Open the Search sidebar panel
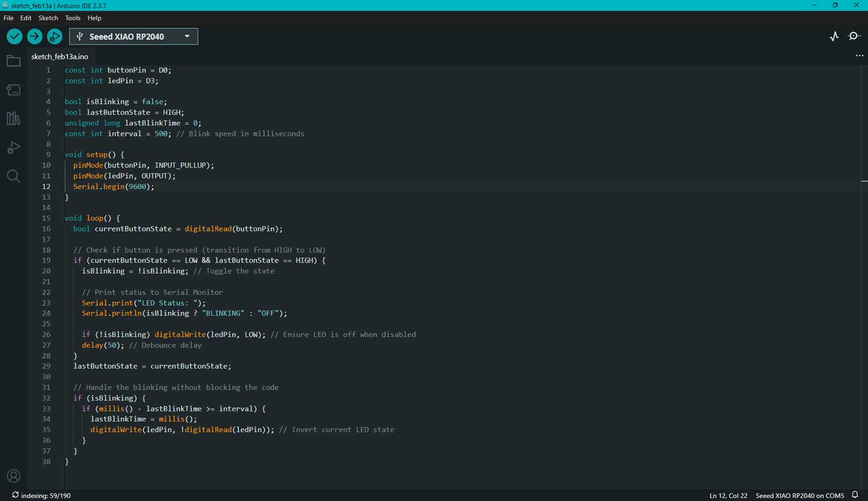The height and width of the screenshot is (501, 868). pos(13,176)
